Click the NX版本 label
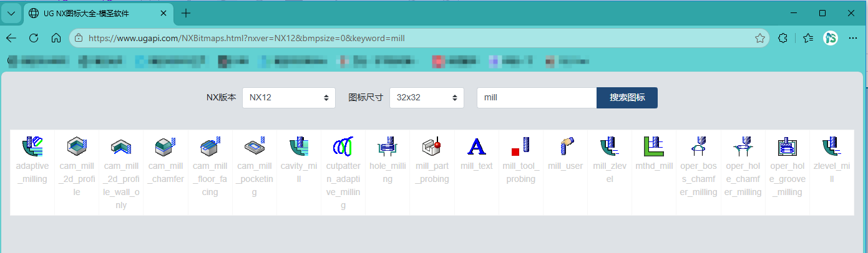The height and width of the screenshot is (253, 868). point(222,98)
